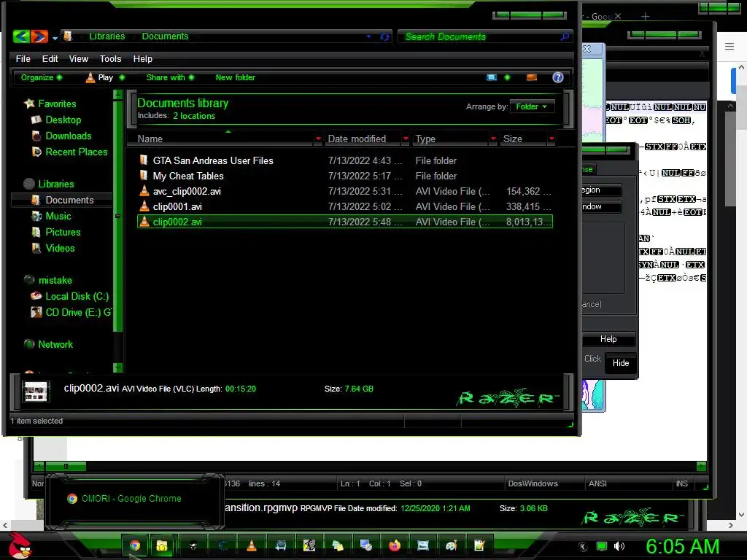Click the Notepad++ horizontal scrollbar thumb
Screen dimensions: 747x560
click(66, 466)
